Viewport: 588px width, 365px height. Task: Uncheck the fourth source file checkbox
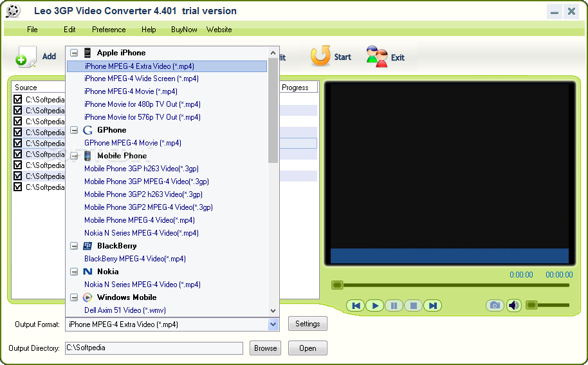pos(17,132)
